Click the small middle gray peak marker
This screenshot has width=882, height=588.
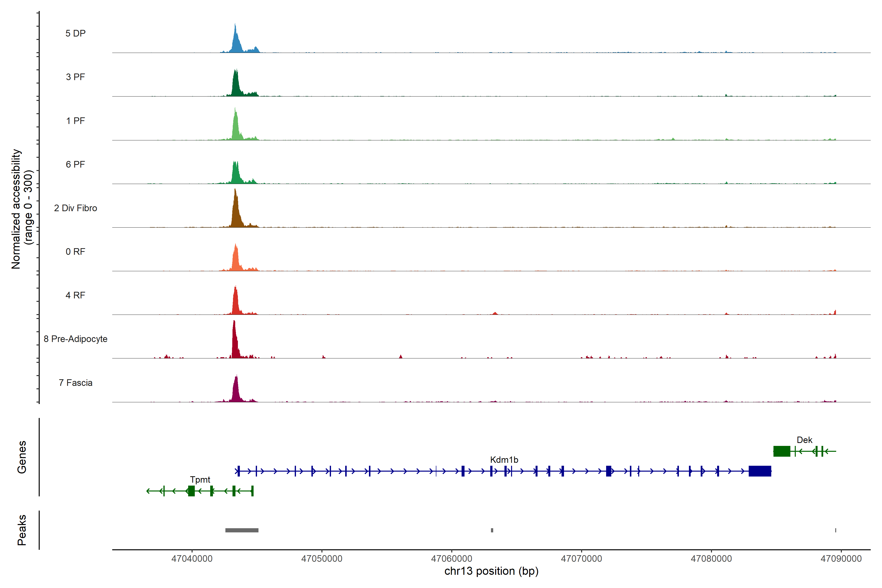click(492, 530)
